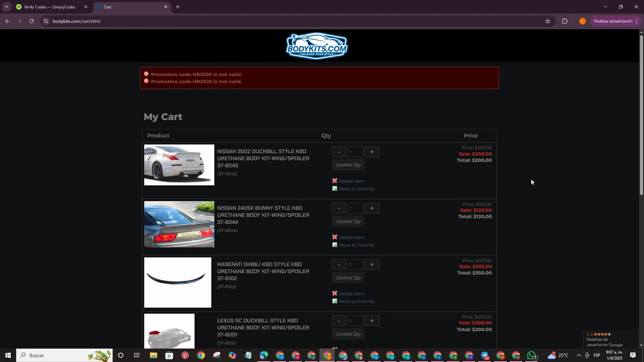Open the browser extensions menu

[x=565, y=21]
